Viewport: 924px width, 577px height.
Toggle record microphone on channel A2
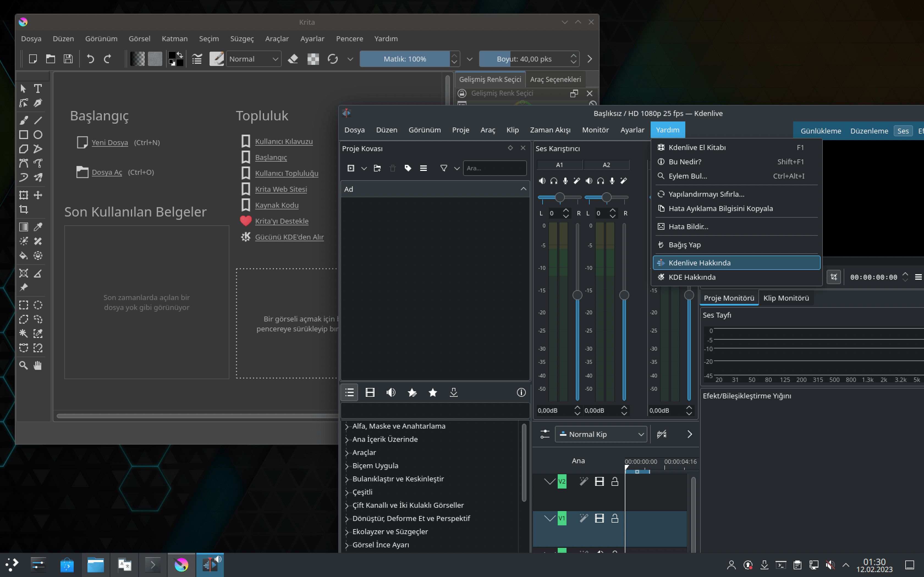coord(612,181)
